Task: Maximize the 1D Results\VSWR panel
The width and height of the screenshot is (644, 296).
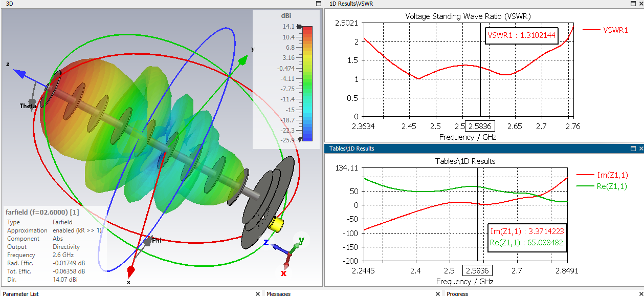Action: pyautogui.click(x=632, y=4)
